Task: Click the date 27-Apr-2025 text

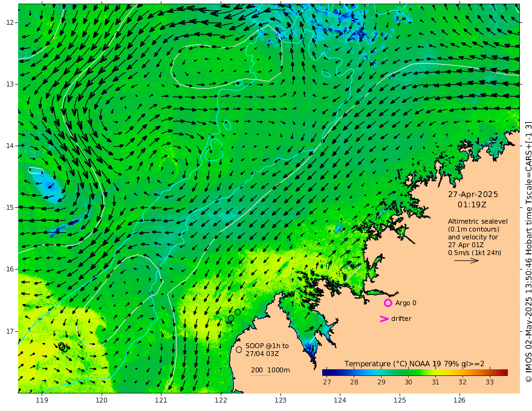Action: pos(473,194)
